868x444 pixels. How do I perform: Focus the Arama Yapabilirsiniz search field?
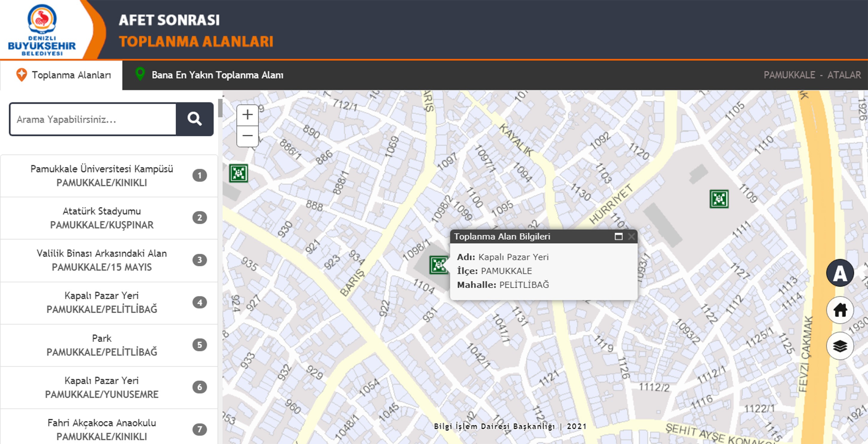click(x=93, y=119)
